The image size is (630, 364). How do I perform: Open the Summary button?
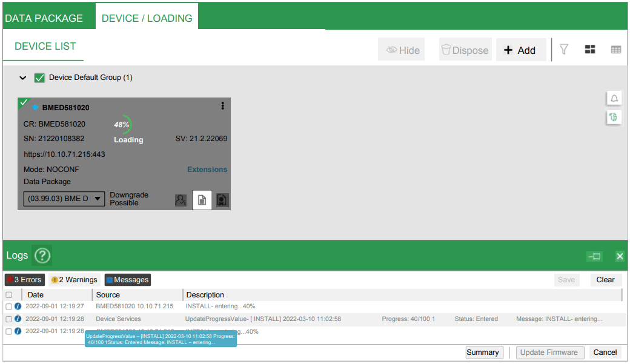click(484, 352)
